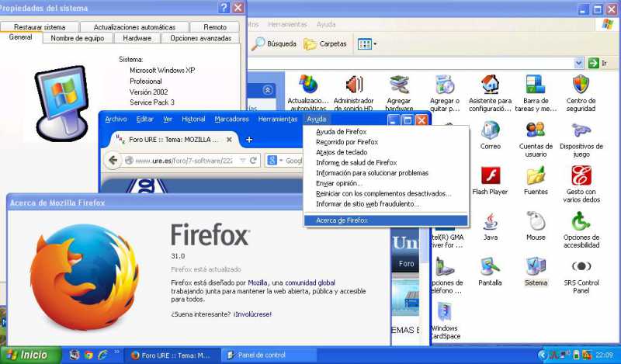Click the Firefox back arrow button
The height and width of the screenshot is (364, 621).
[114, 161]
